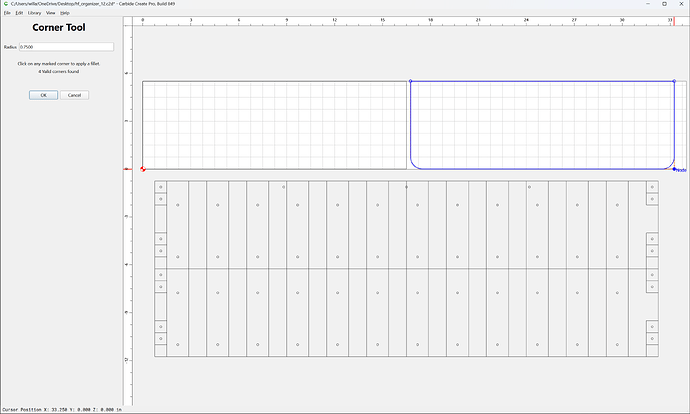Click the top-right corner marker of blue rectangle

(x=674, y=81)
